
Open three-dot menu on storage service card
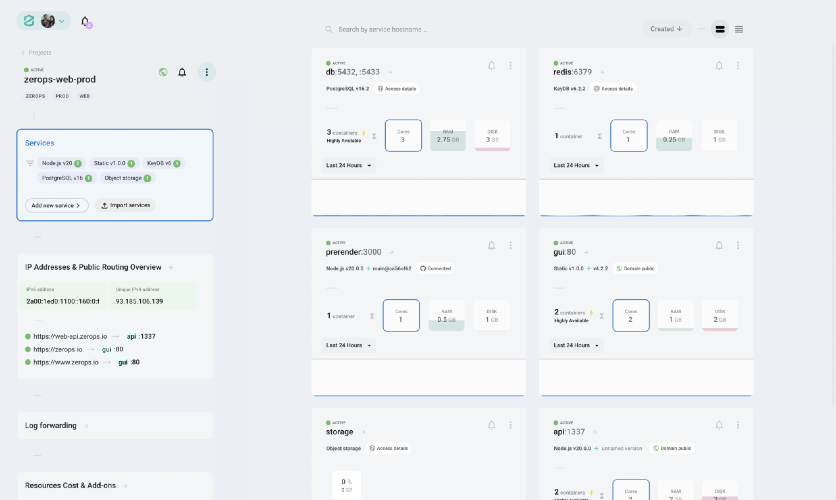[510, 425]
